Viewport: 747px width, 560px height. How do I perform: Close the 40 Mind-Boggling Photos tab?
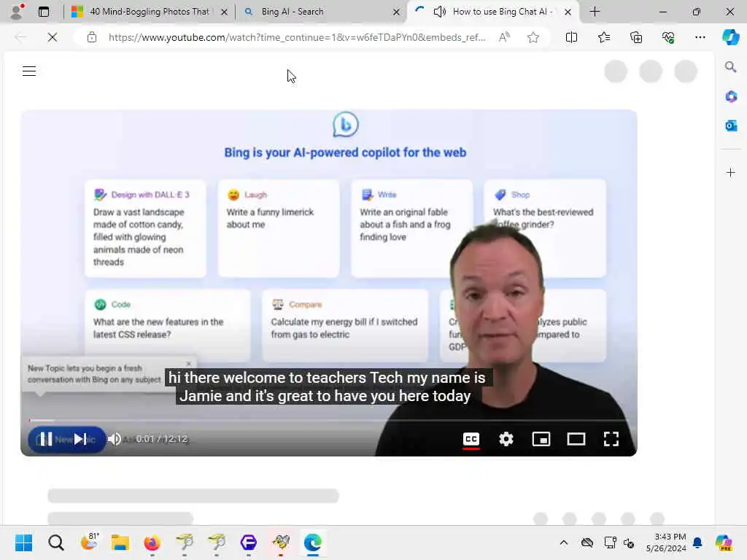[224, 12]
